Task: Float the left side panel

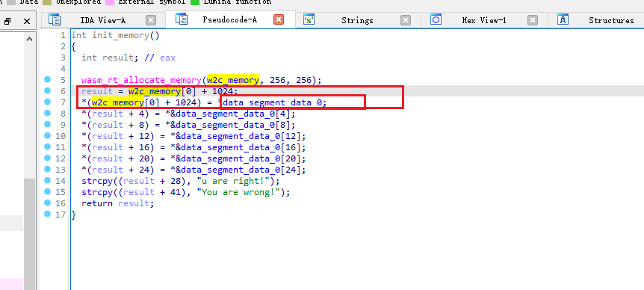Action: click(x=7, y=22)
